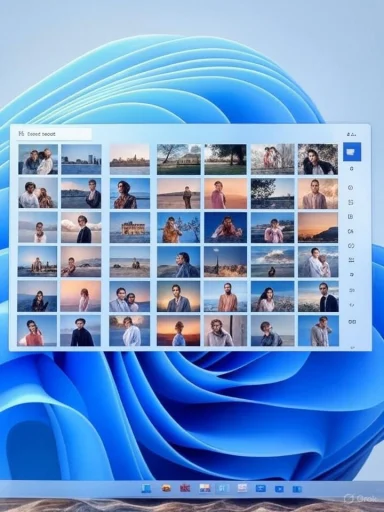This screenshot has width=384, height=512.
Task: Click the highlighted light-blue active taskbar icon
Action: click(222, 488)
